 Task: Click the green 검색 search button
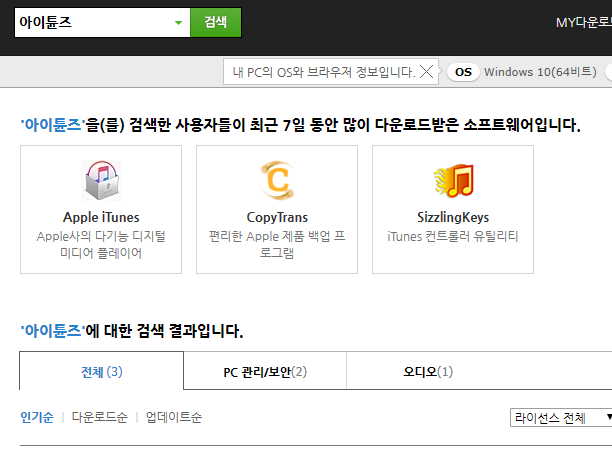pyautogui.click(x=215, y=22)
